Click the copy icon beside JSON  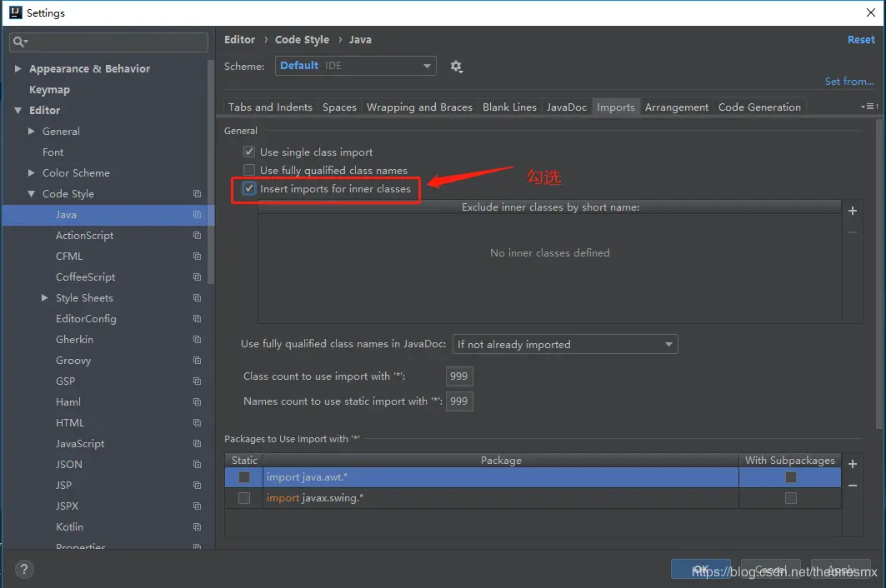[x=197, y=464]
